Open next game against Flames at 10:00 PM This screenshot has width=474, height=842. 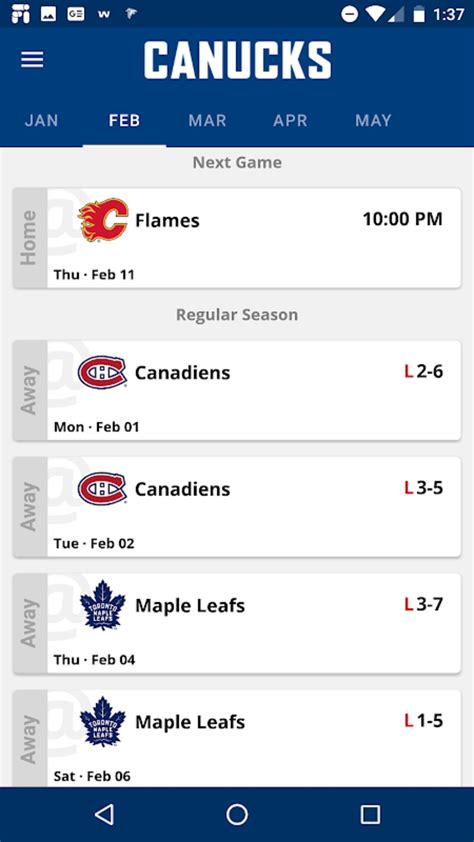[237, 238]
